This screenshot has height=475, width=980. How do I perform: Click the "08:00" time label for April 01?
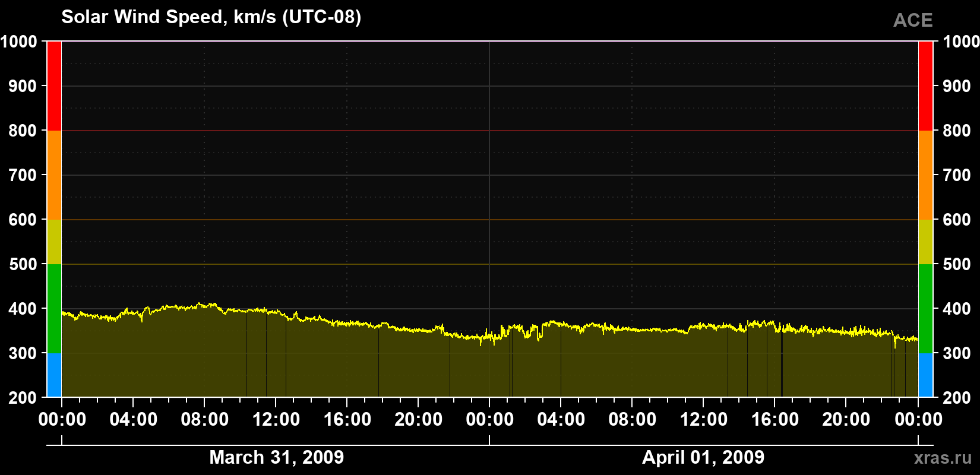coord(632,420)
